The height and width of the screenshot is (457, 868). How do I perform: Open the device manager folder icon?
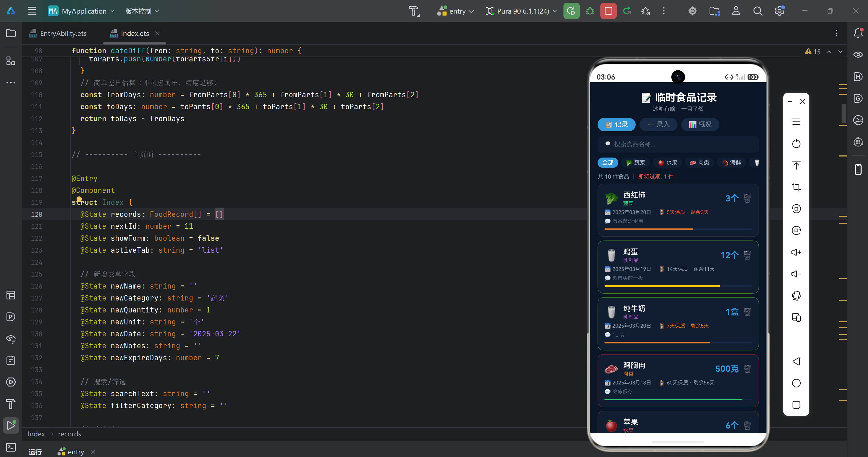pyautogui.click(x=714, y=11)
